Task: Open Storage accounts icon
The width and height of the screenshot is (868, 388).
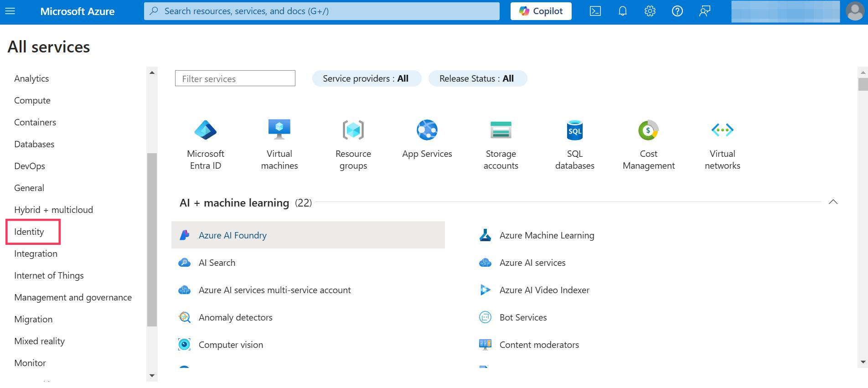Action: click(501, 130)
